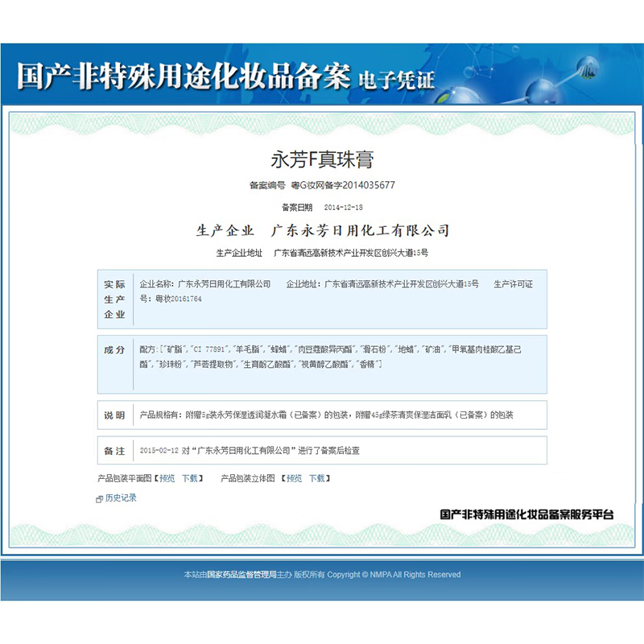Click the 产品规格有 description text
Viewport: 644px width, 644px height.
pos(327,415)
